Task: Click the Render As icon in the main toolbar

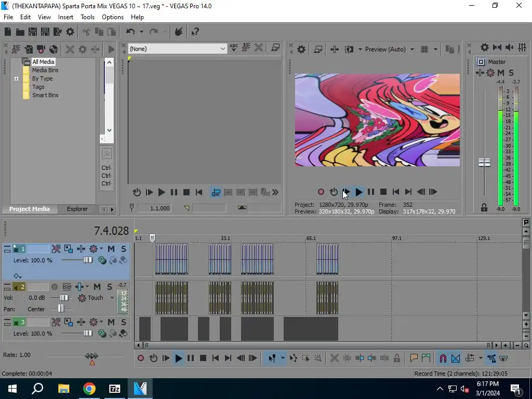Action: pos(57,32)
